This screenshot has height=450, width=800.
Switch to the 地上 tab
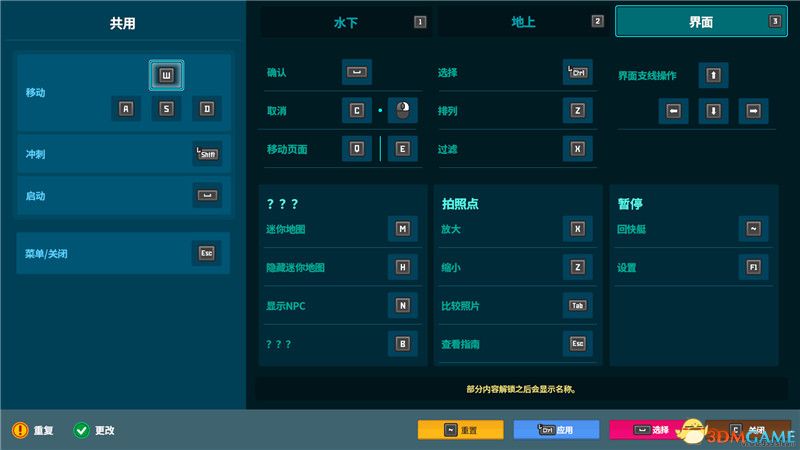pyautogui.click(x=523, y=22)
